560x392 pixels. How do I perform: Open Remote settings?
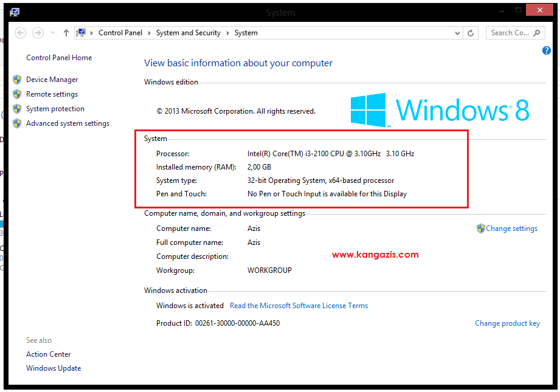(x=52, y=94)
